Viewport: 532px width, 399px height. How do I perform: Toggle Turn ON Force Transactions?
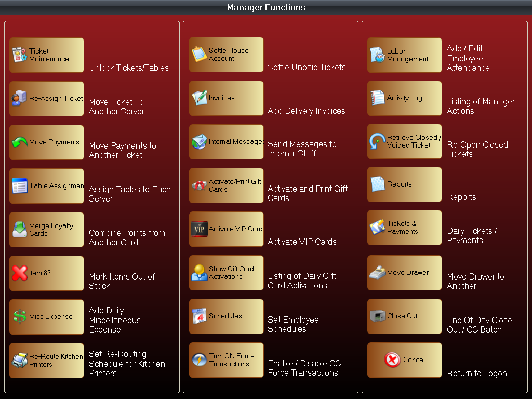tap(226, 360)
